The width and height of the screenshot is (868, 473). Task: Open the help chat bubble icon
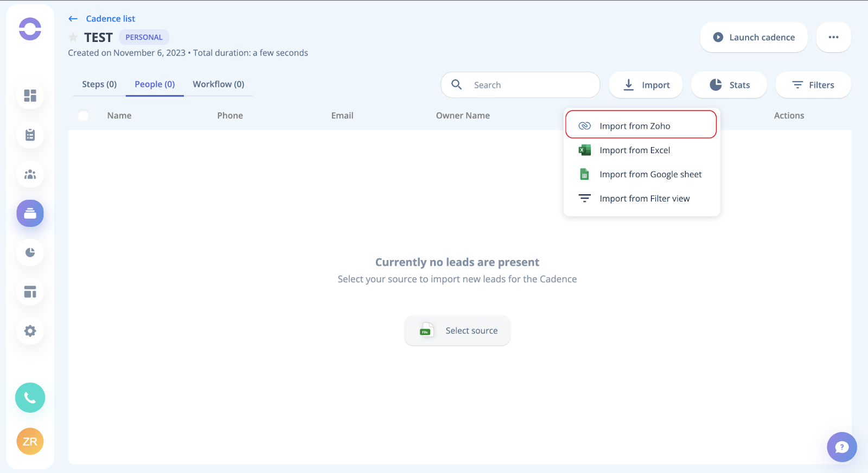coord(841,447)
